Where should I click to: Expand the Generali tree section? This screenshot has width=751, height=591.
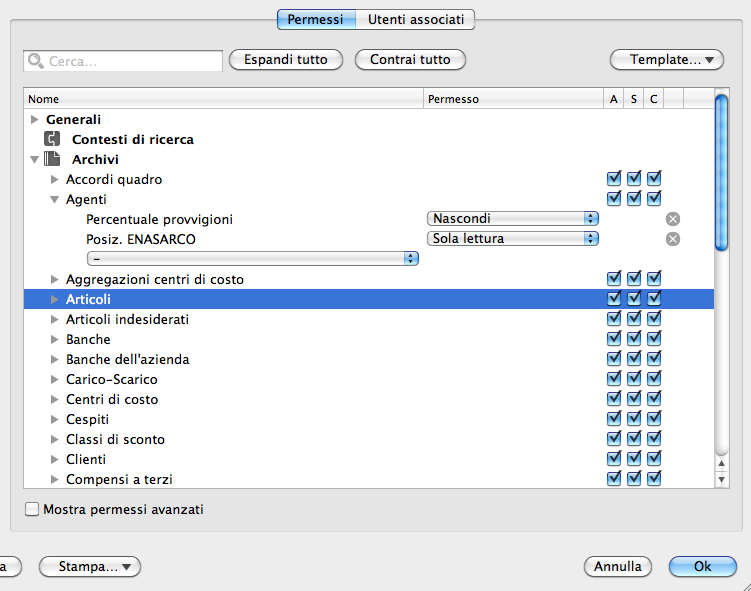point(35,120)
